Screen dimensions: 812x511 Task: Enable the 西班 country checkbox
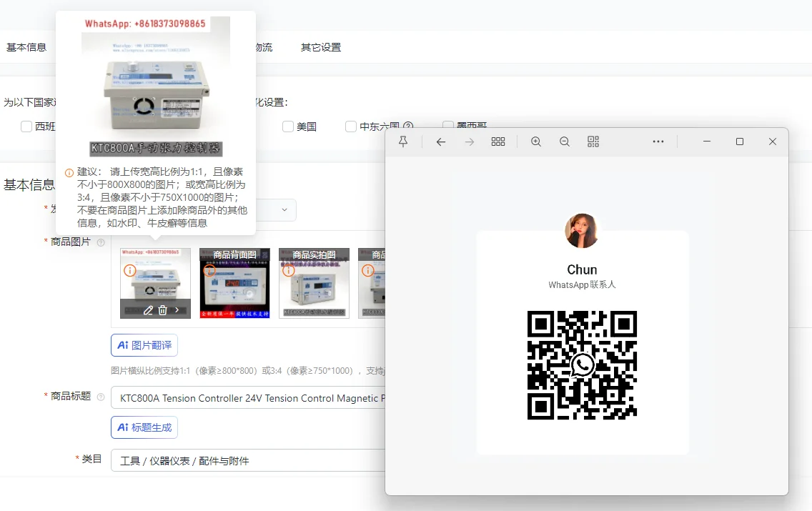click(x=26, y=126)
